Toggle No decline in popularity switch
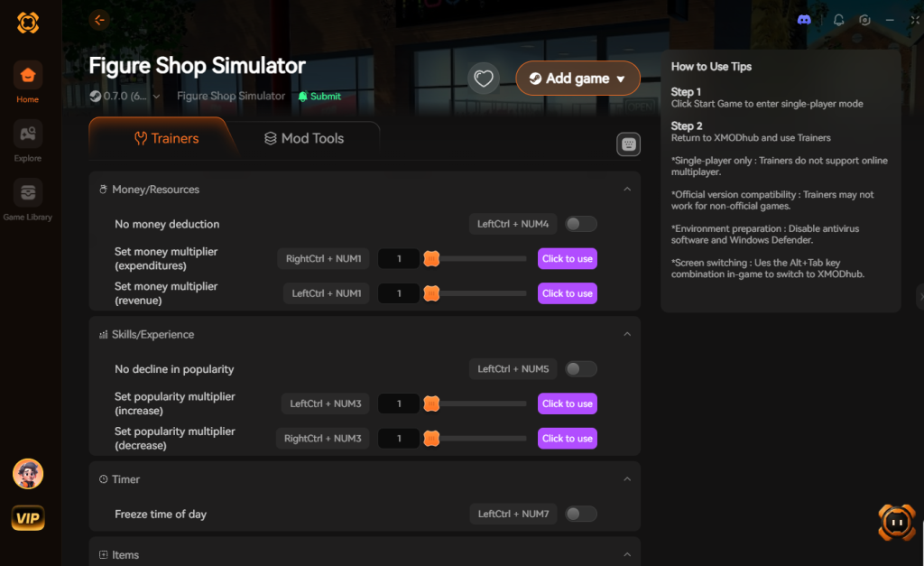Screen dimensions: 924x566 pyautogui.click(x=580, y=369)
